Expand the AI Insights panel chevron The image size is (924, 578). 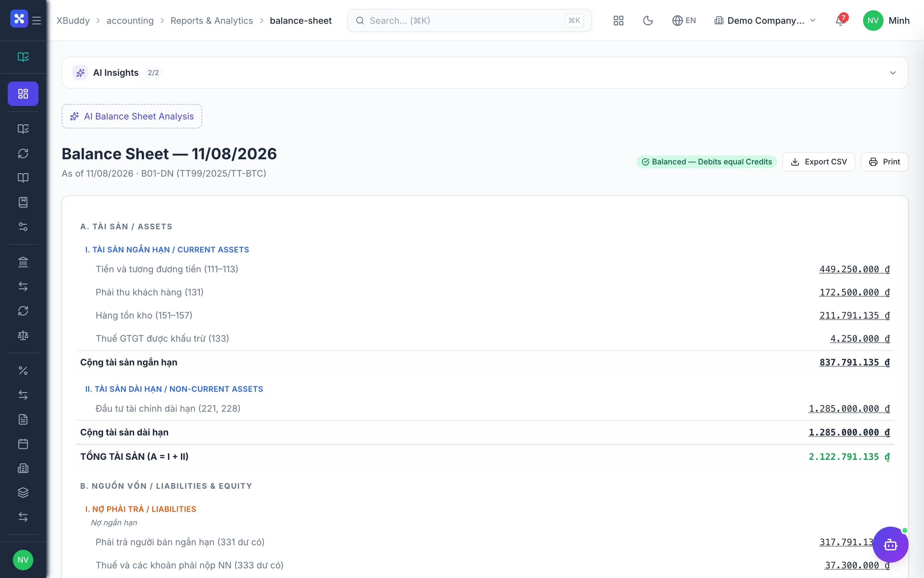(x=893, y=73)
